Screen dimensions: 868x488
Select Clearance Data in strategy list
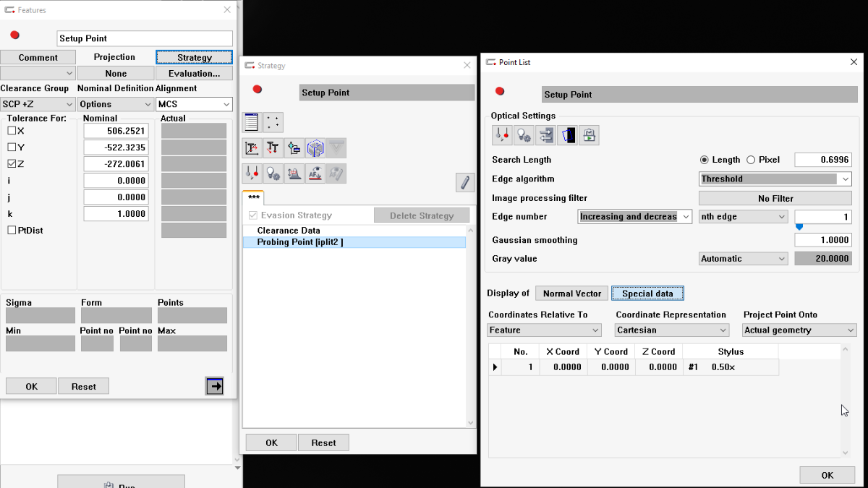pyautogui.click(x=354, y=231)
